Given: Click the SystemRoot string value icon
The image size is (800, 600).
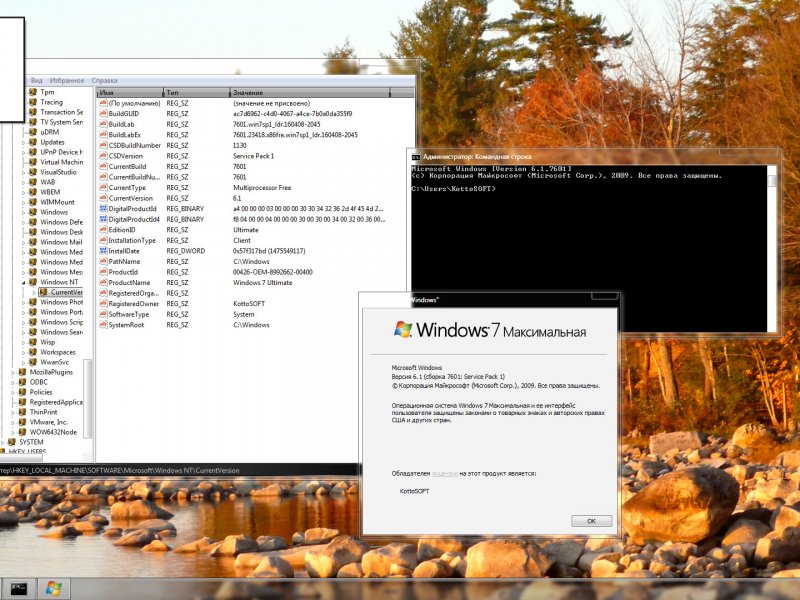Looking at the screenshot, I should pyautogui.click(x=103, y=325).
